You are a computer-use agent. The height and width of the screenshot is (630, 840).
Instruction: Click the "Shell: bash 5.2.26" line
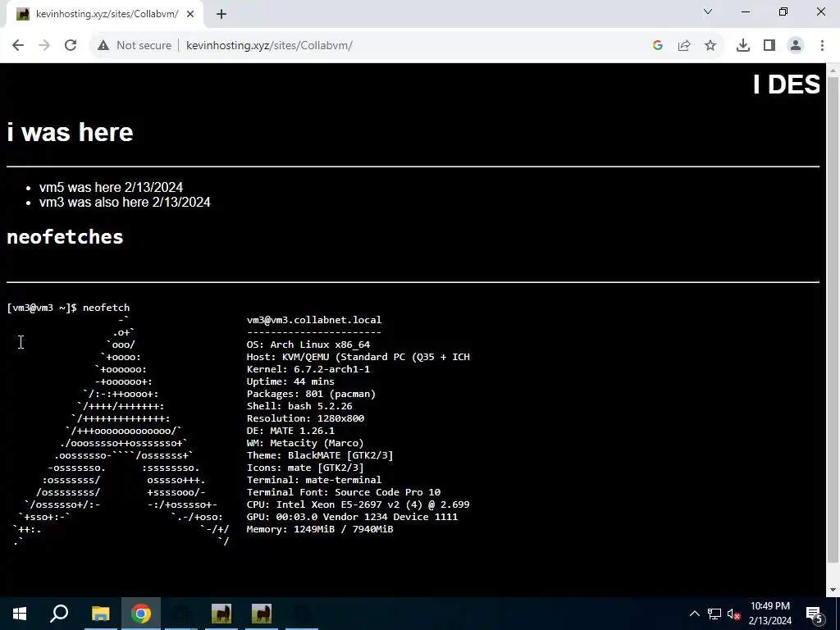299,406
